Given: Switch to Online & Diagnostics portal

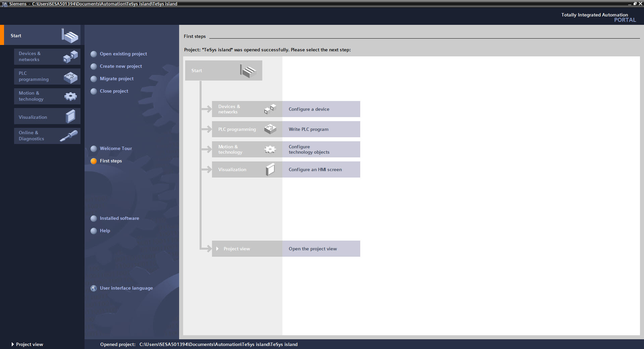Looking at the screenshot, I should pos(47,136).
